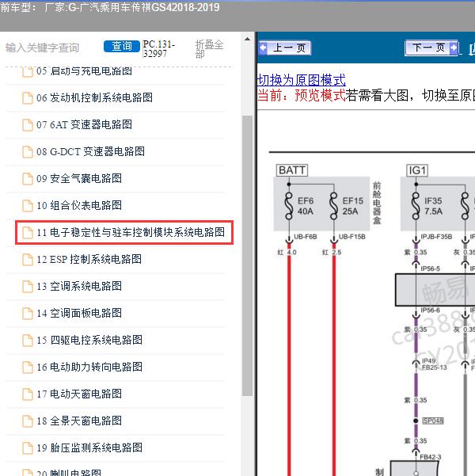This screenshot has height=476, width=475.
Task: Click document icon beside 19 胎压监测系统电路图
Action: 28,448
